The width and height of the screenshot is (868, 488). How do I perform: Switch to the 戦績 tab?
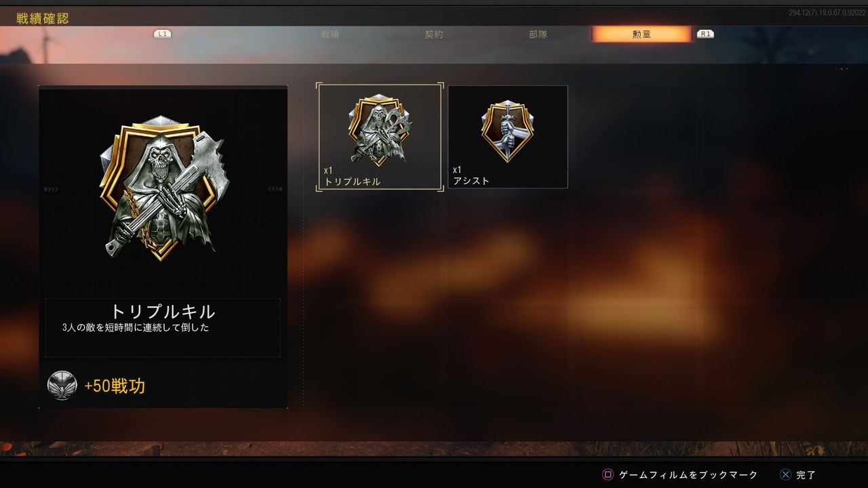pyautogui.click(x=330, y=34)
